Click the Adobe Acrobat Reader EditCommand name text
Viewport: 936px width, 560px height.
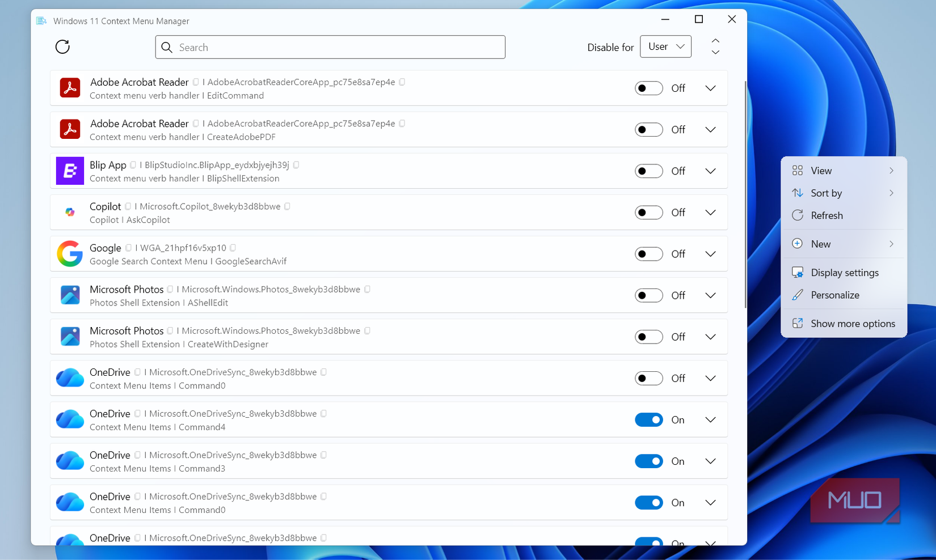(x=139, y=82)
